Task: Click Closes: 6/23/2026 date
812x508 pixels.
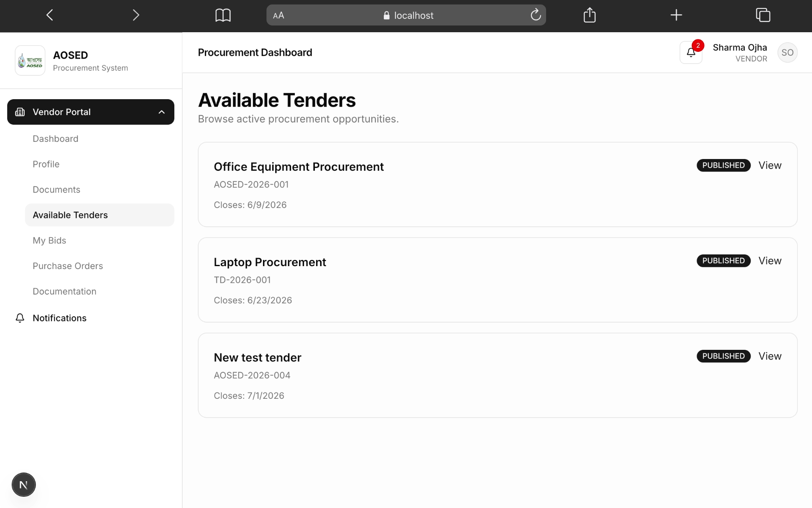Action: click(253, 300)
